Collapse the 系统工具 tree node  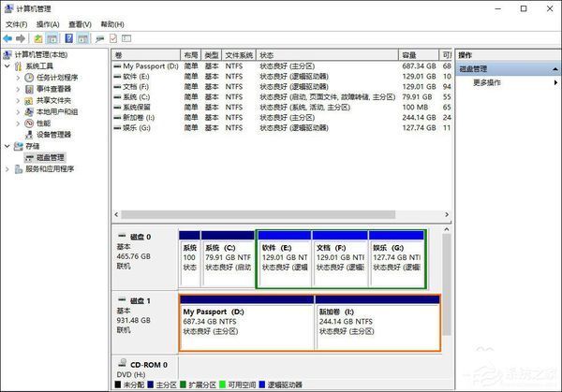[x=7, y=66]
